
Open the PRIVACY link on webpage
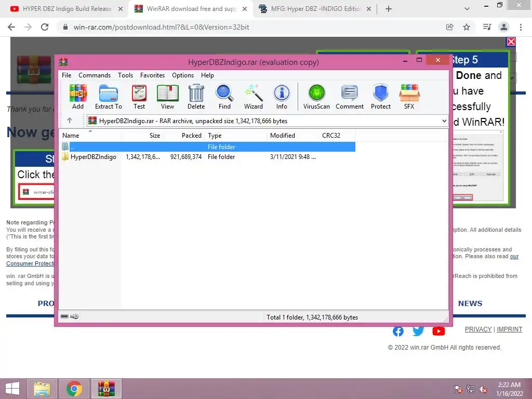pos(478,329)
